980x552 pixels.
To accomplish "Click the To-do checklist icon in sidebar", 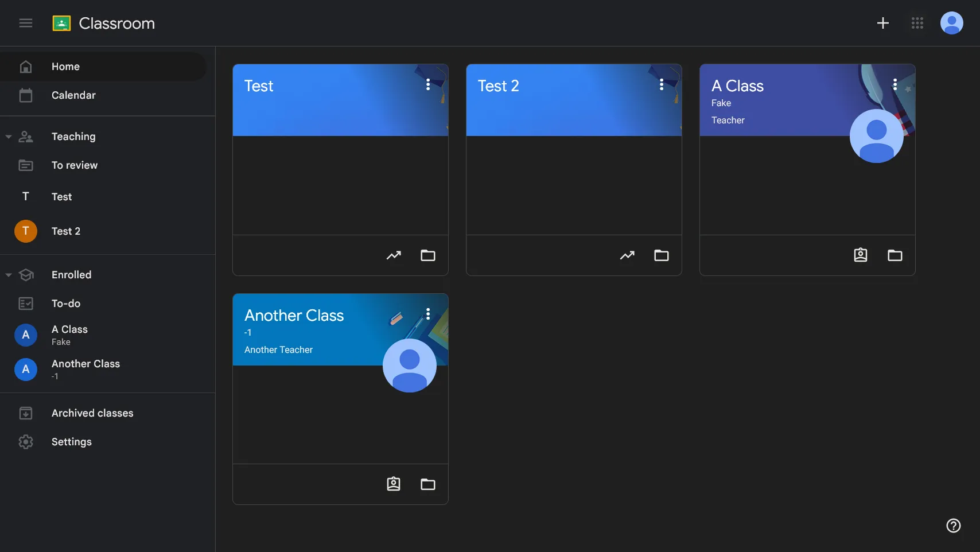I will (x=26, y=304).
